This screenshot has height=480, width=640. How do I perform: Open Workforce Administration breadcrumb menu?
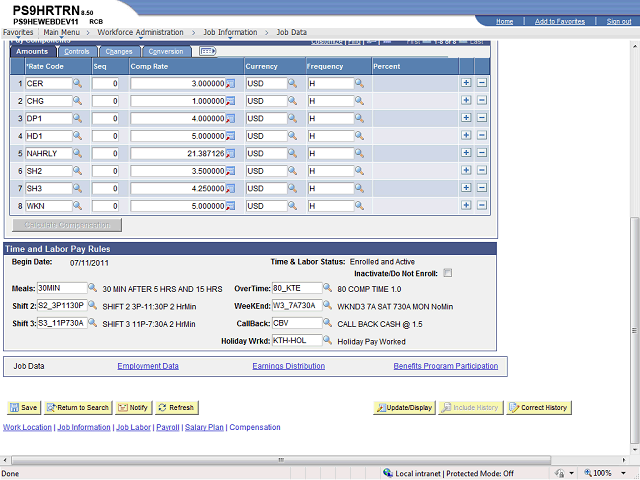pos(140,32)
